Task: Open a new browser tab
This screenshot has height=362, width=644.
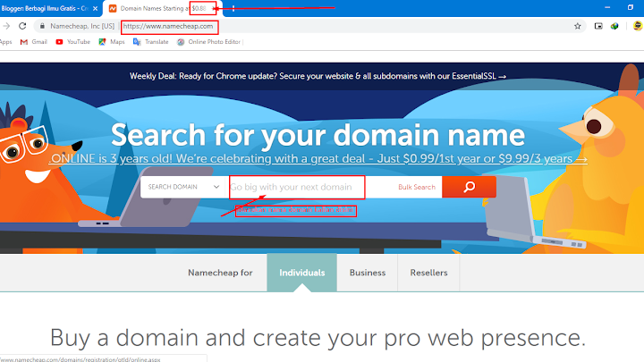Action: pos(233,8)
